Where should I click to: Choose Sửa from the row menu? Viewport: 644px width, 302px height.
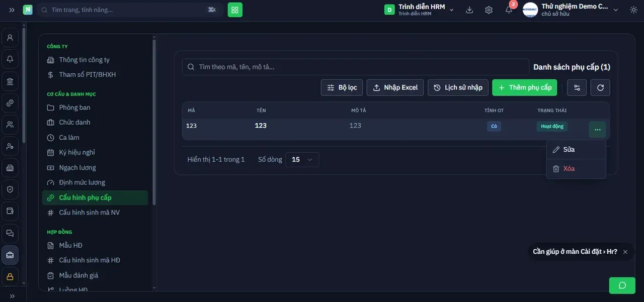(x=576, y=149)
